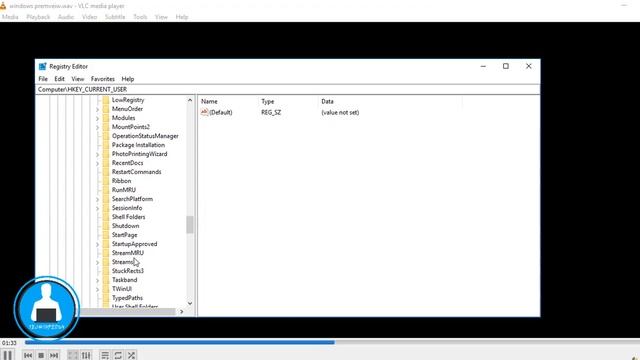Select the "(value not set)" data cell
640x360 pixels.
tap(340, 112)
